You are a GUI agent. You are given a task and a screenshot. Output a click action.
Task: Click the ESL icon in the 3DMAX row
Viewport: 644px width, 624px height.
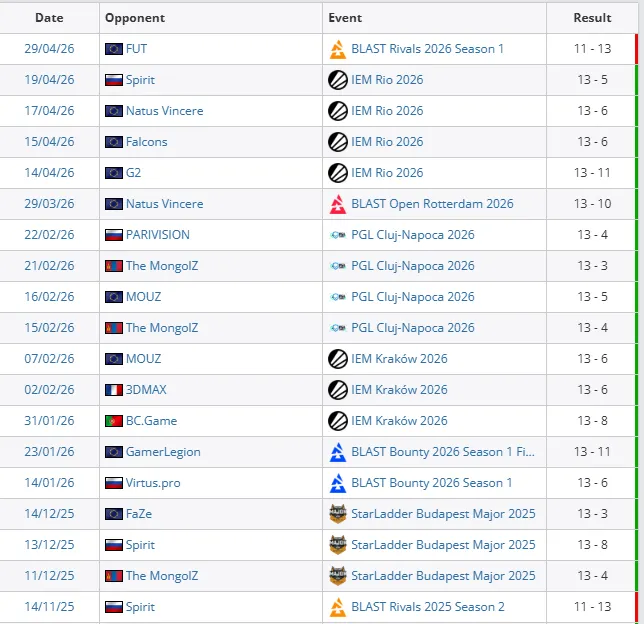338,390
